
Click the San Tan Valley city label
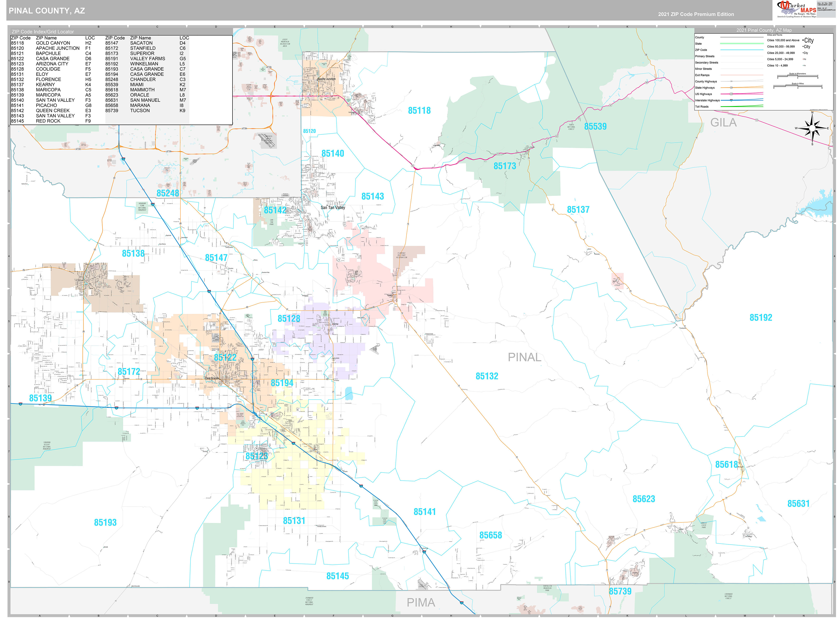(x=333, y=208)
